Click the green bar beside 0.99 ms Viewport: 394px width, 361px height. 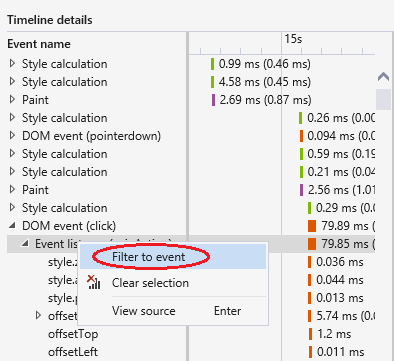point(212,64)
